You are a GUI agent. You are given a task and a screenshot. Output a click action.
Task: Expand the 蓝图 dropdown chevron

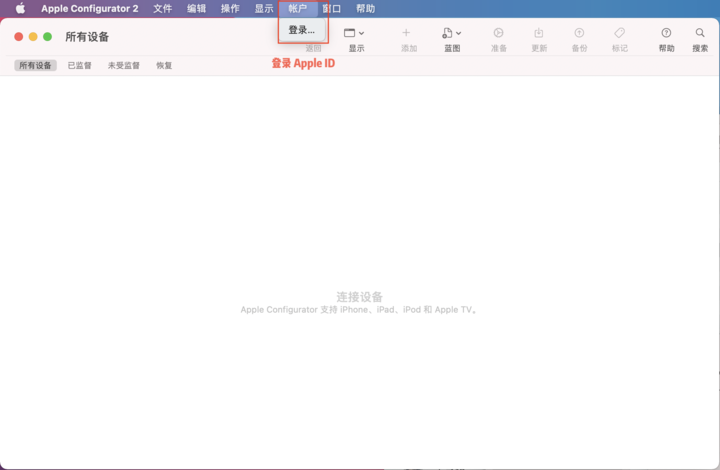458,33
